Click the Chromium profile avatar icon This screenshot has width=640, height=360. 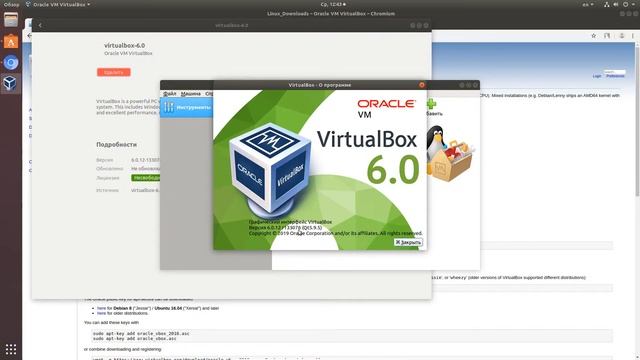(x=622, y=36)
